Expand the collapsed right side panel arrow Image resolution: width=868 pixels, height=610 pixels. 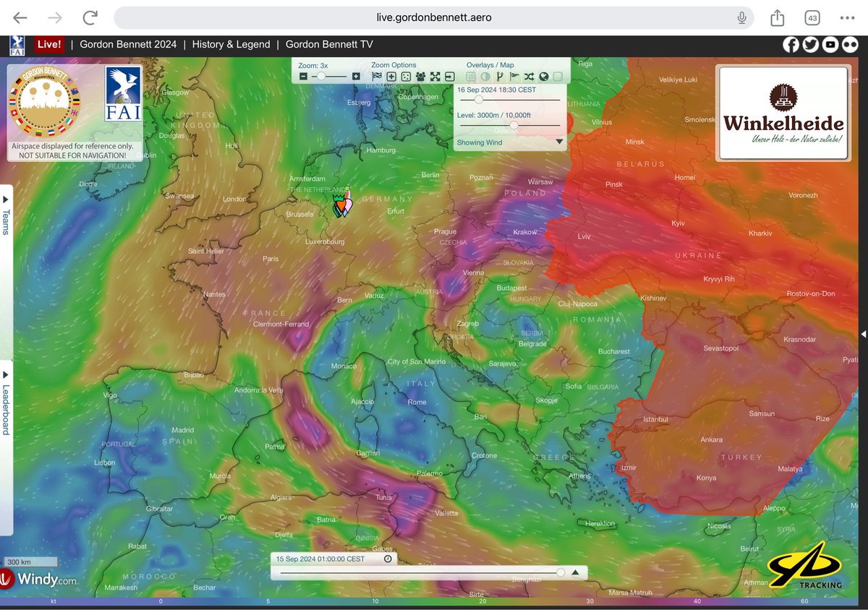863,334
